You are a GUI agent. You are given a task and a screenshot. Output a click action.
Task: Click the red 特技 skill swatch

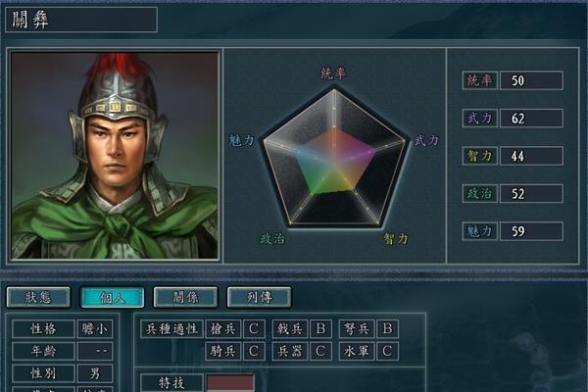click(230, 383)
